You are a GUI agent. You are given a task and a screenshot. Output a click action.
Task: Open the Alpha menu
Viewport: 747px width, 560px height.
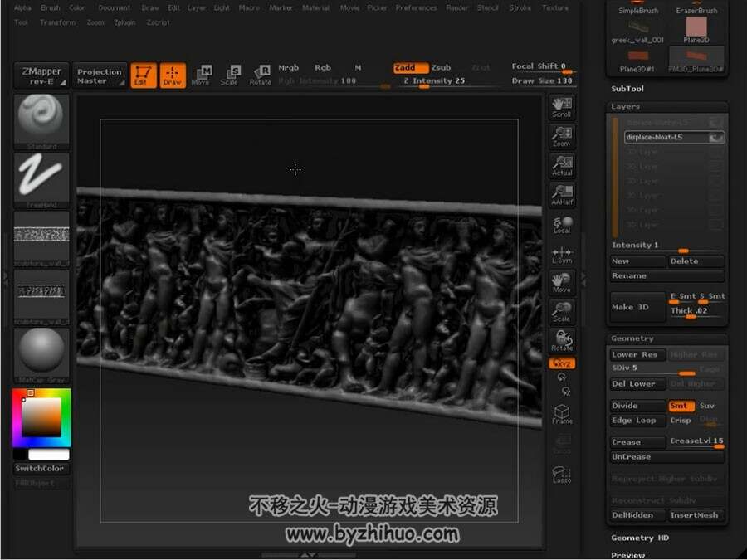tap(22, 7)
